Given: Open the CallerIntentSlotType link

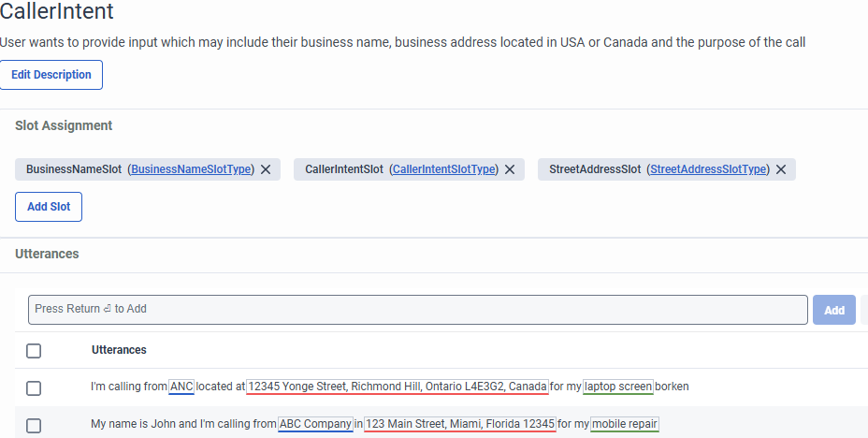Looking at the screenshot, I should pyautogui.click(x=444, y=169).
